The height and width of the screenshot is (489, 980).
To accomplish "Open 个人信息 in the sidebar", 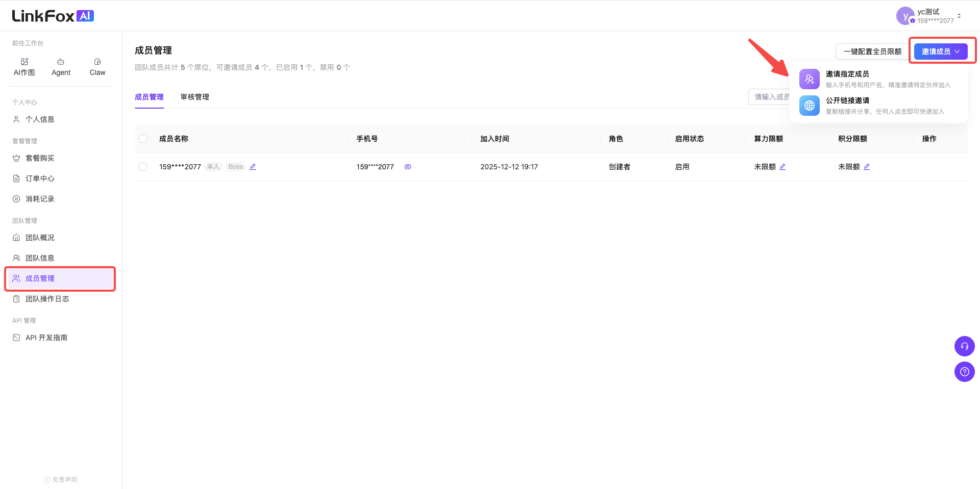I will click(x=60, y=119).
